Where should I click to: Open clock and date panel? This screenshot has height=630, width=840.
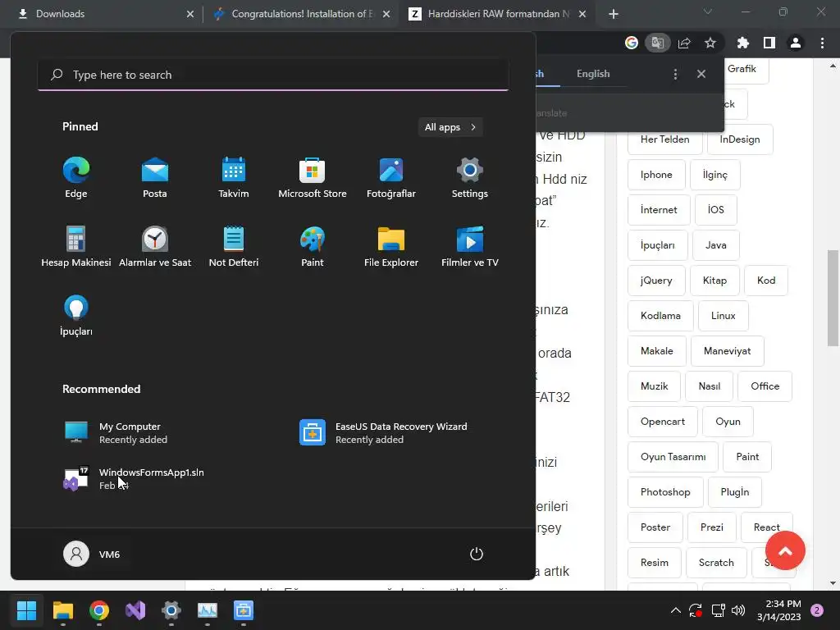click(x=779, y=610)
